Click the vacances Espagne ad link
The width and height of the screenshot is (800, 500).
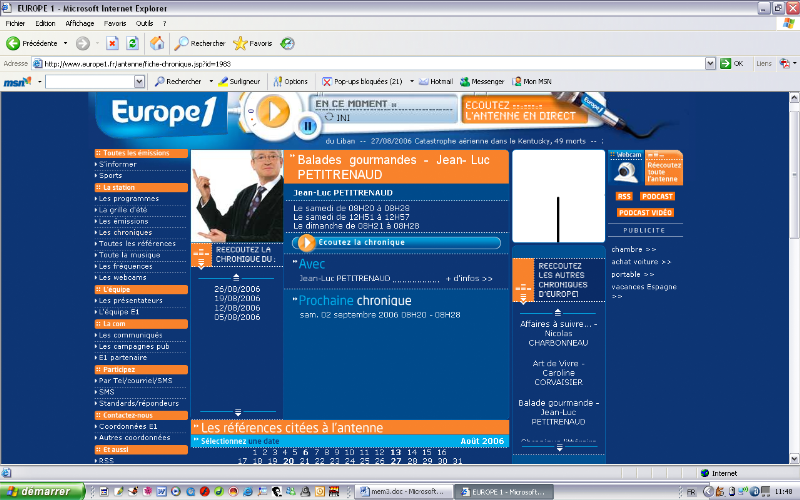pyautogui.click(x=644, y=291)
